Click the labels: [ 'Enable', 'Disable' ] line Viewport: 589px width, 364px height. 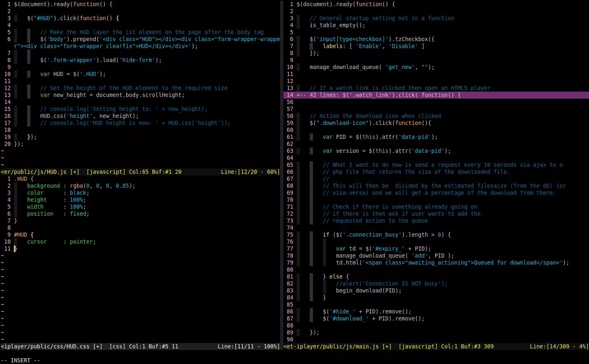[374, 46]
